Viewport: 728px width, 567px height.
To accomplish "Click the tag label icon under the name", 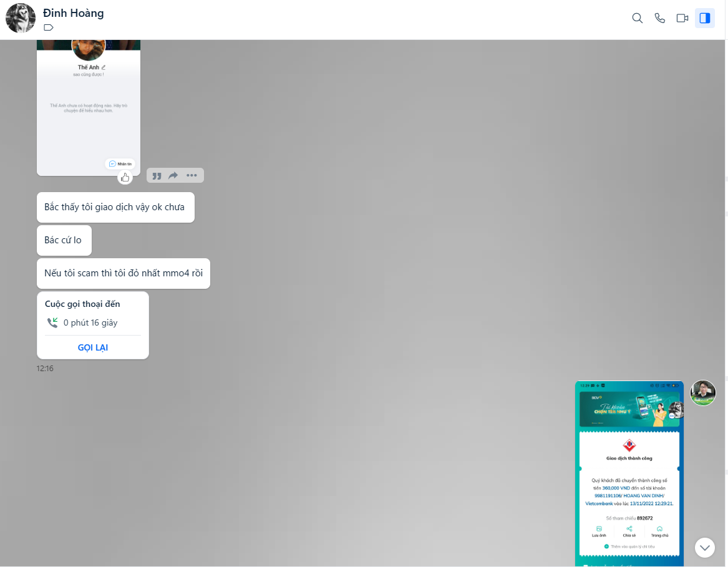I will click(48, 27).
